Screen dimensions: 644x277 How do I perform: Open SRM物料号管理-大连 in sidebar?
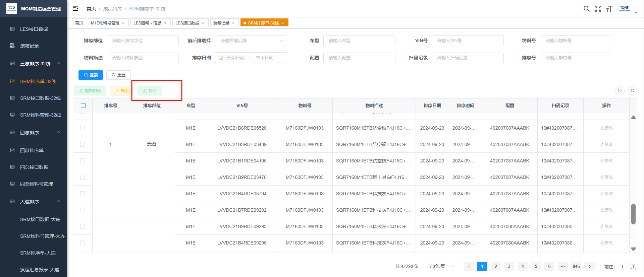43,236
